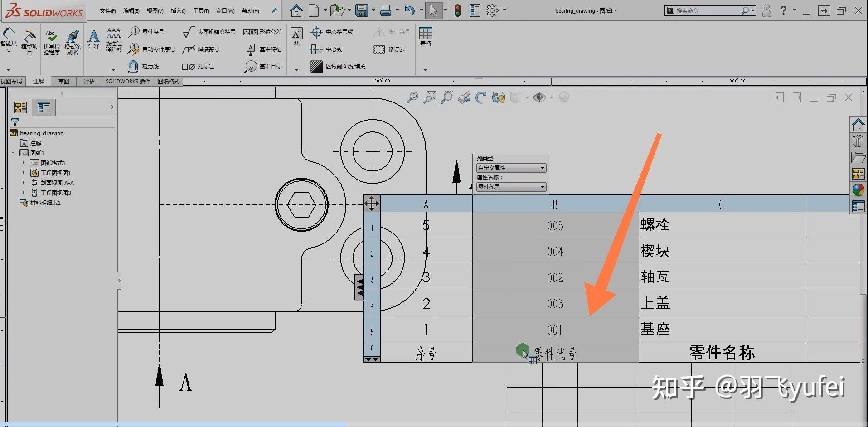The image size is (868, 427).
Task: Open the 文件(F) menu
Action: coord(108,10)
